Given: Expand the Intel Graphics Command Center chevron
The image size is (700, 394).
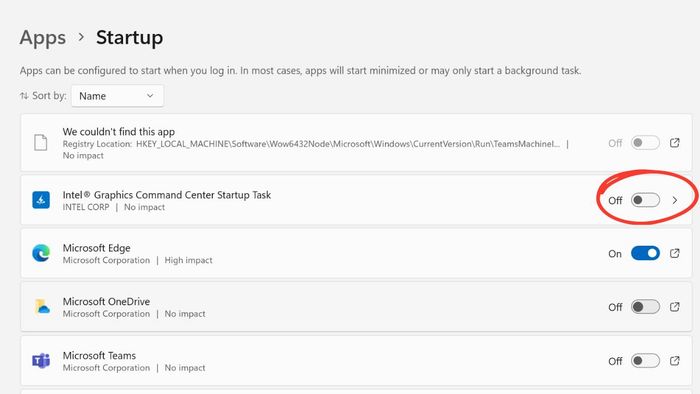Looking at the screenshot, I should 675,200.
